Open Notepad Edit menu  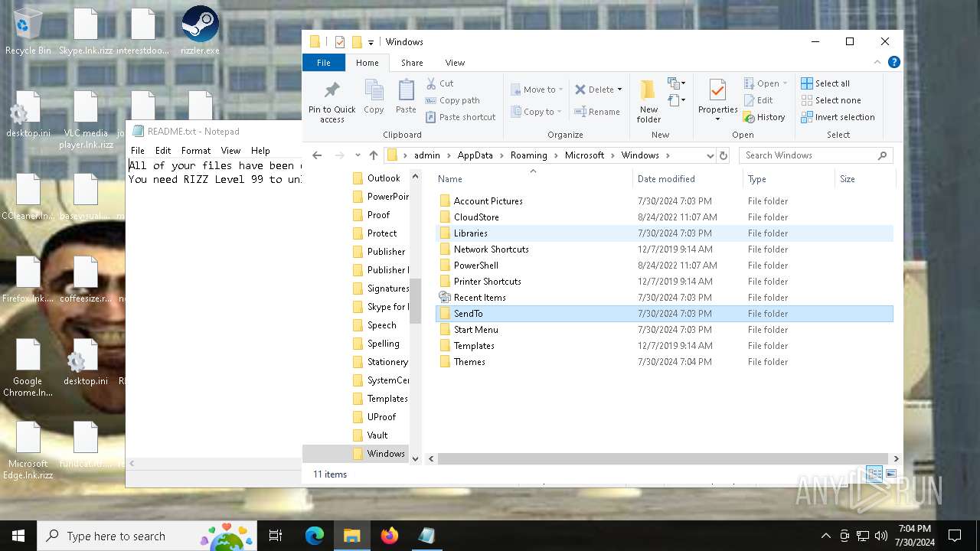(163, 151)
